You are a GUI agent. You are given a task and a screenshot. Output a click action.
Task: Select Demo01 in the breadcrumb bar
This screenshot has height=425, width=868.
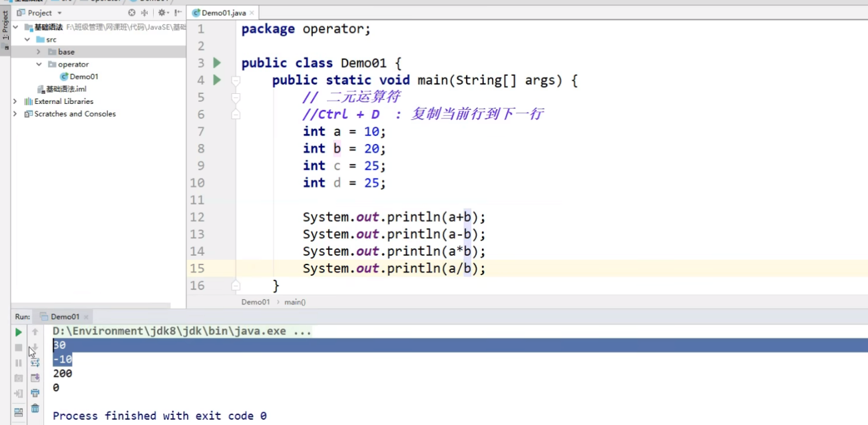255,302
